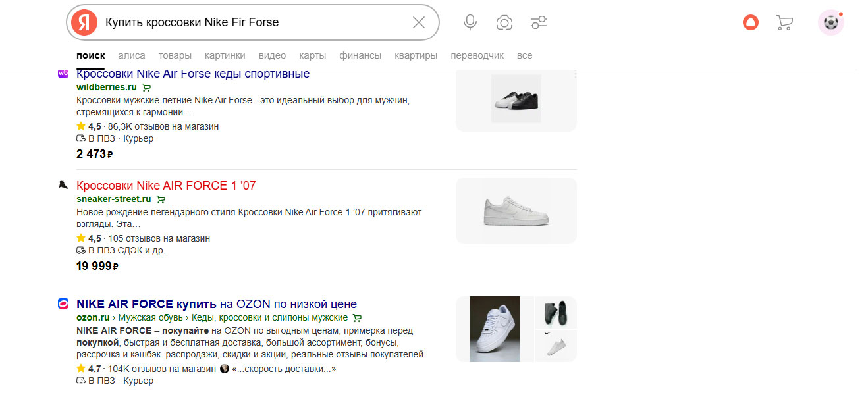Select the 'поиск' tab
This screenshot has height=395, width=868.
point(90,55)
